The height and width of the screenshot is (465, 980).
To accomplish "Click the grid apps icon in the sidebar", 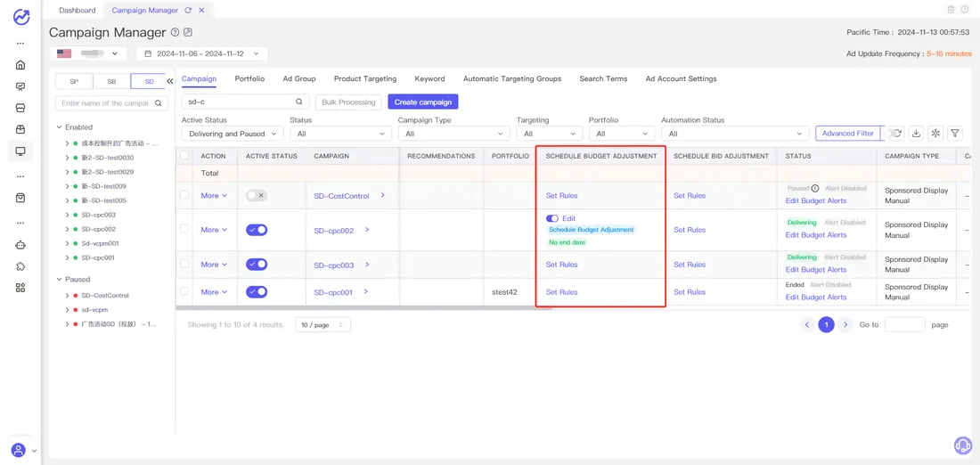I will click(x=20, y=288).
